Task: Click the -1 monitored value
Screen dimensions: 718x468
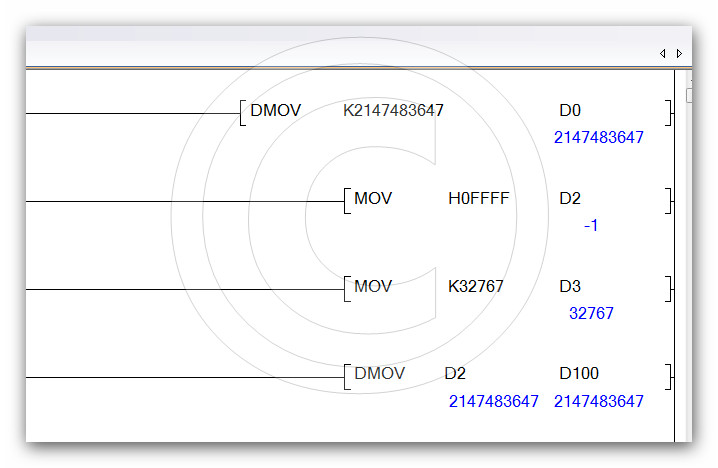Action: [591, 226]
